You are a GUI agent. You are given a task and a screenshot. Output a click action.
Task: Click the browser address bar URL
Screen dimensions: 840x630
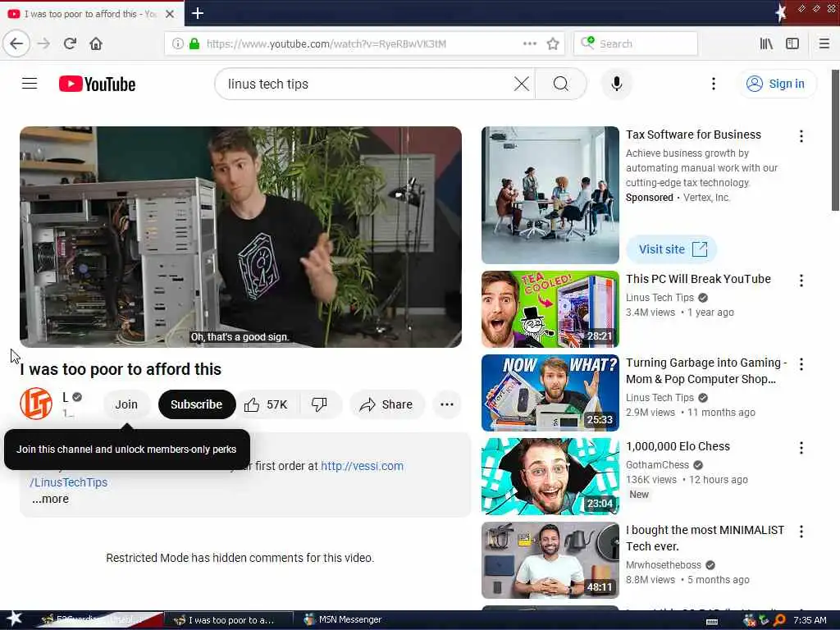coord(326,43)
